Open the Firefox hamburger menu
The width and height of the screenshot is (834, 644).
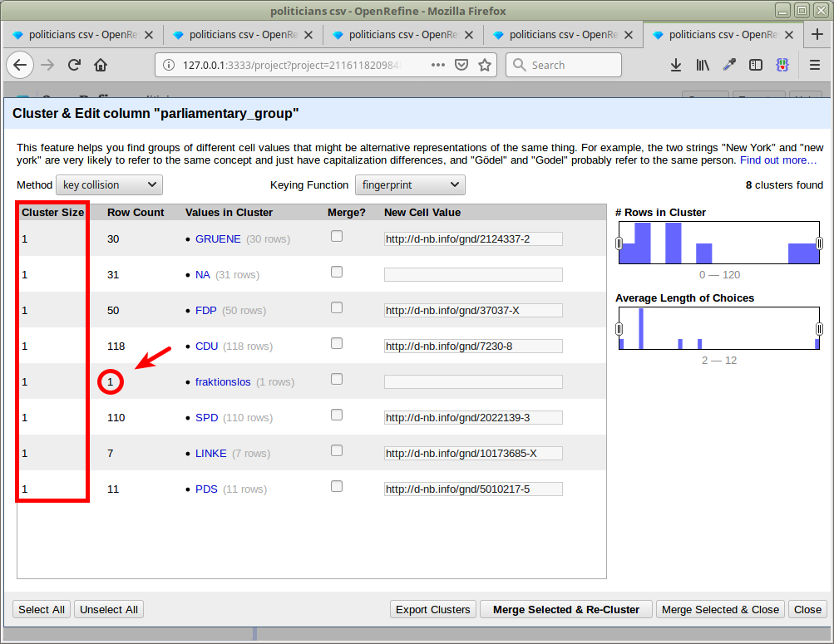(x=814, y=65)
